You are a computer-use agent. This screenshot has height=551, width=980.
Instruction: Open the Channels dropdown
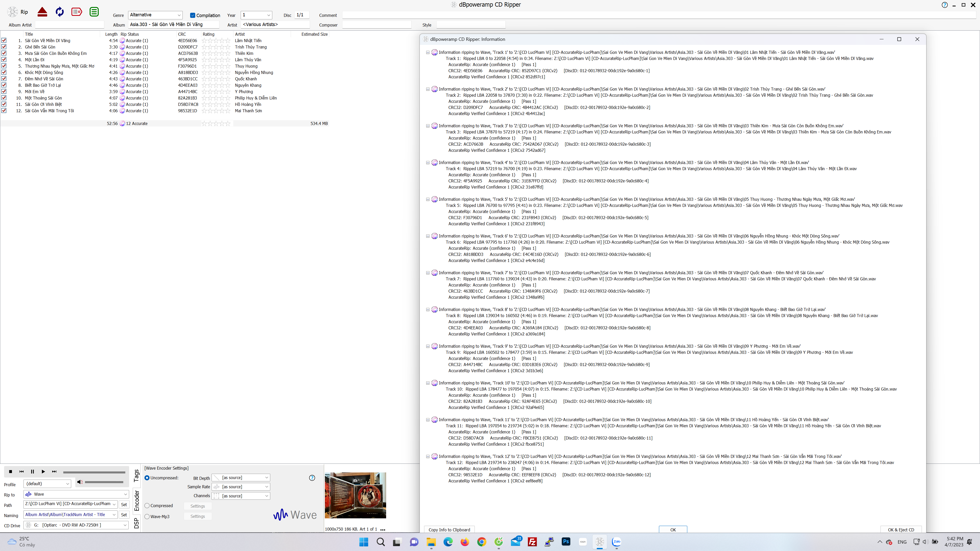coord(241,496)
